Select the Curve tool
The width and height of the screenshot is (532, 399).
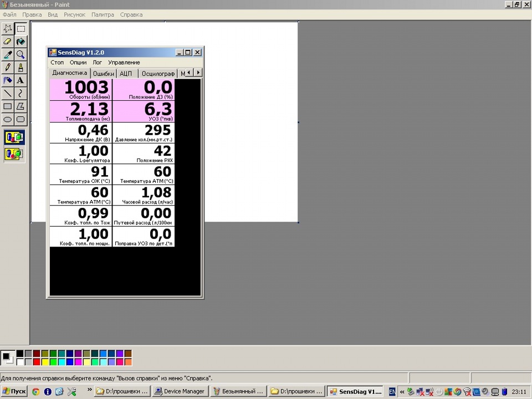[x=21, y=93]
